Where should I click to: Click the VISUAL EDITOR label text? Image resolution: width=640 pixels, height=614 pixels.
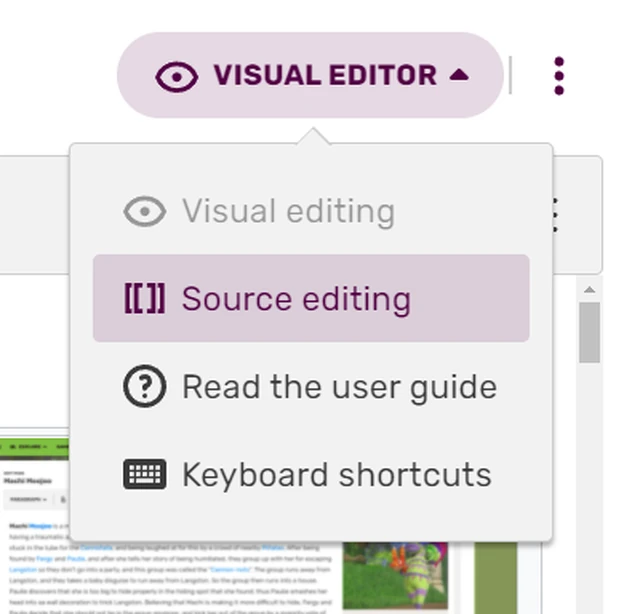(x=324, y=76)
